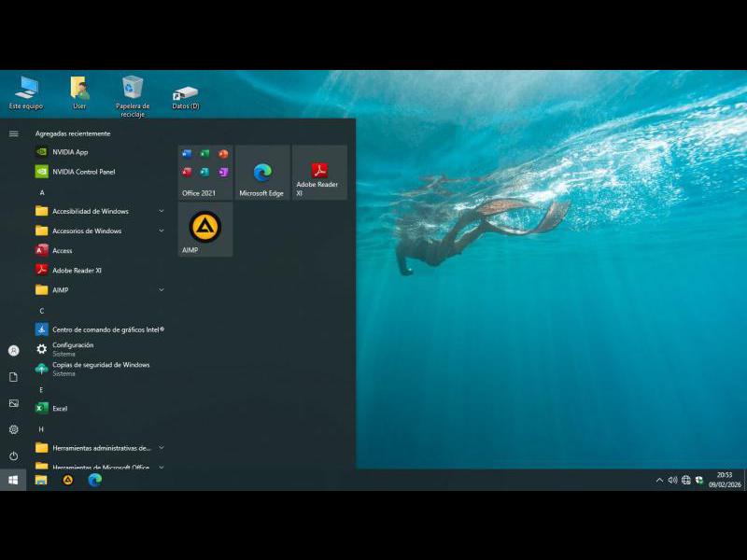Click the power icon in Start sidebar
747x560 pixels.
(x=13, y=455)
